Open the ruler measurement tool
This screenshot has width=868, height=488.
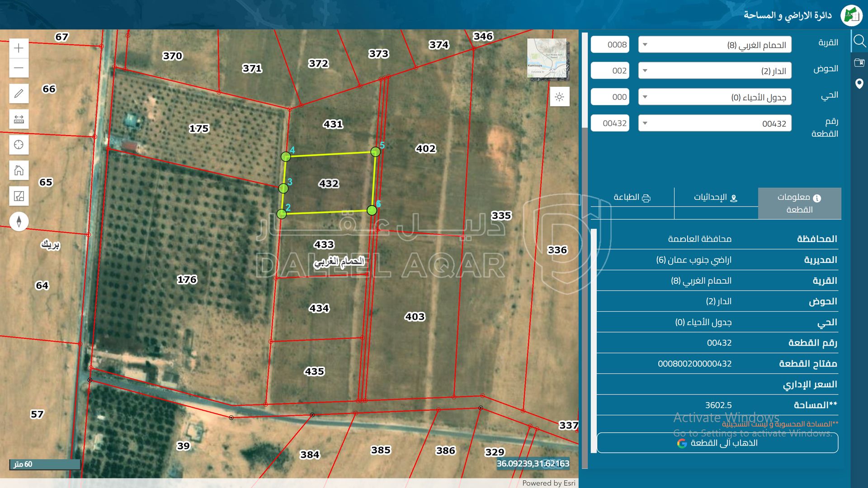[x=19, y=119]
